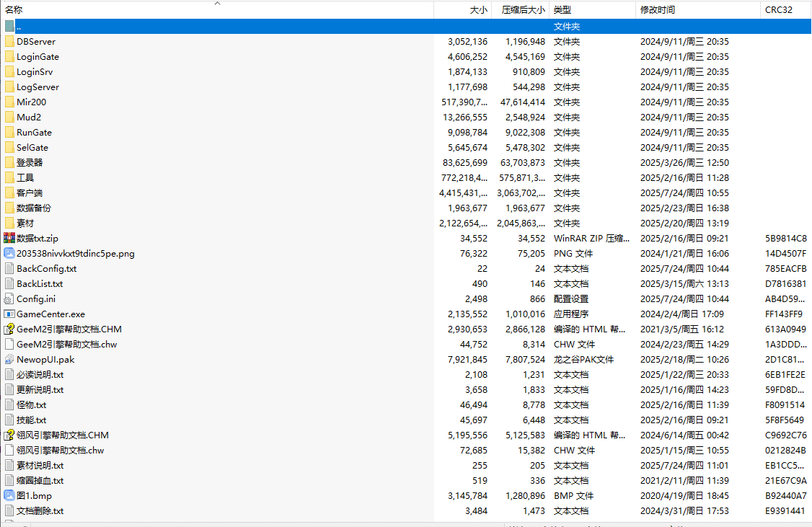
Task: Select the DBServer folder name
Action: (36, 41)
